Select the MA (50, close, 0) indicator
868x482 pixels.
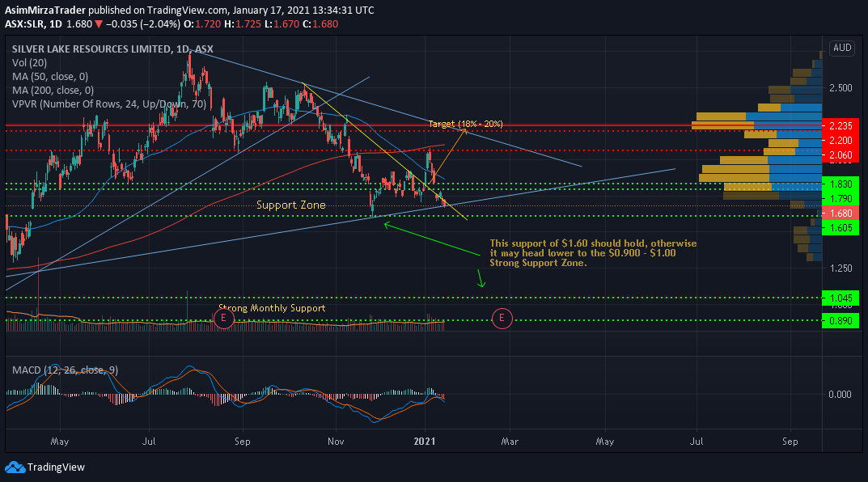[x=50, y=77]
